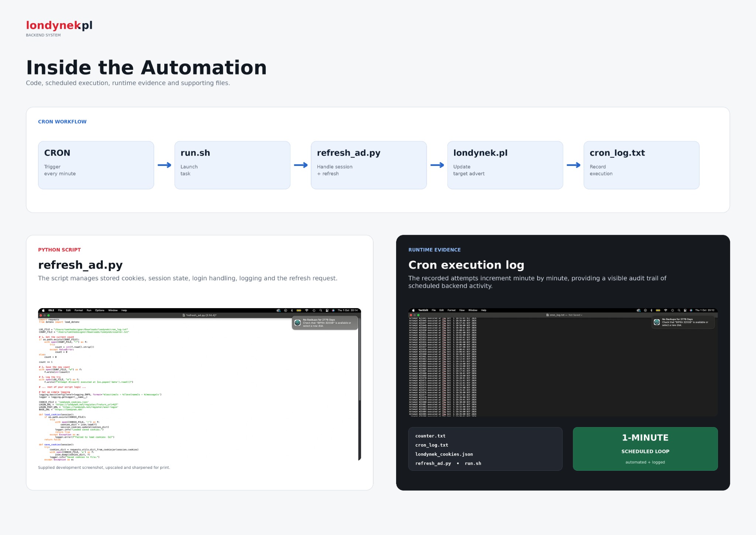Open the Run menu in IDLE
Viewport: 756px width, 535px height.
pyautogui.click(x=89, y=310)
